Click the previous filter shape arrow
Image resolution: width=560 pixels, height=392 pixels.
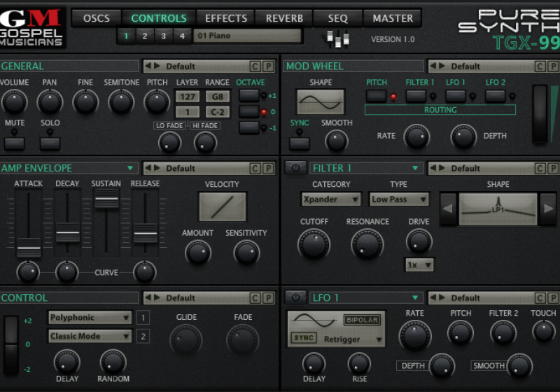tap(449, 209)
